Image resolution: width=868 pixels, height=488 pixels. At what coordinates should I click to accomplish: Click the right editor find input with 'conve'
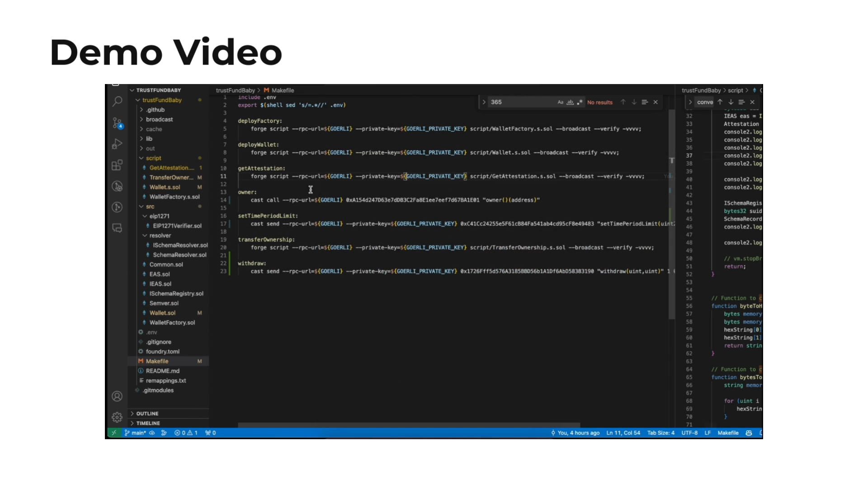pyautogui.click(x=704, y=102)
